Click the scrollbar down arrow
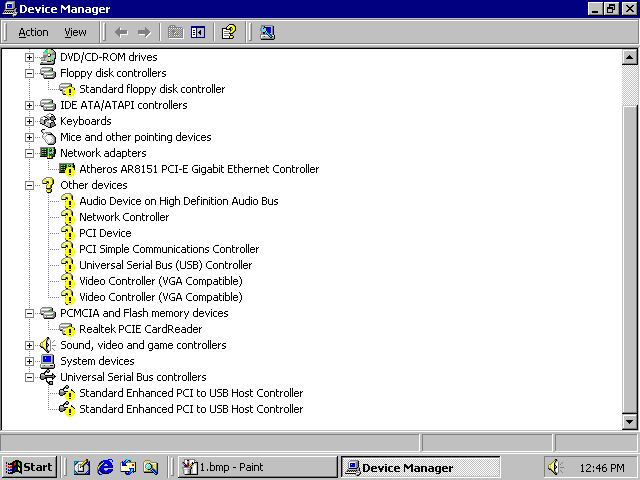Screen dimensions: 640x480 point(629,422)
